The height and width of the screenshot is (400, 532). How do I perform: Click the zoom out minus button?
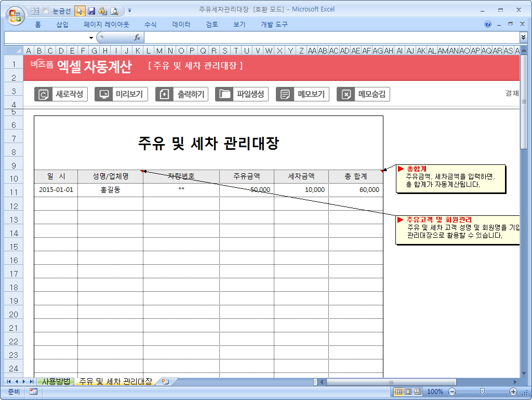click(x=452, y=392)
